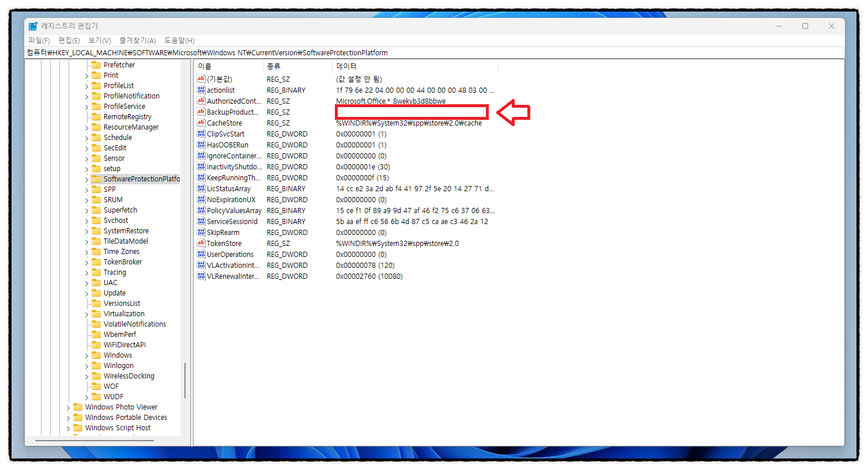Viewport: 868px width, 470px height.
Task: Select the Windows Portable Devices key
Action: [x=126, y=418]
